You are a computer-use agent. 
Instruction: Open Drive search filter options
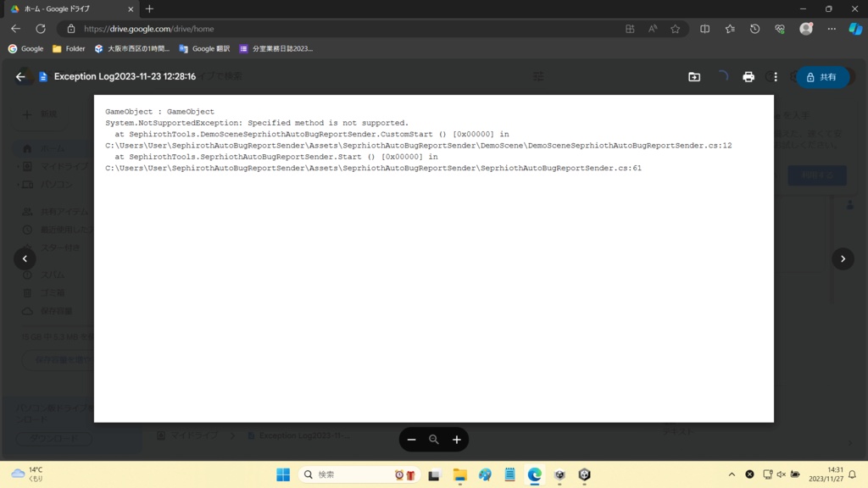coord(538,76)
